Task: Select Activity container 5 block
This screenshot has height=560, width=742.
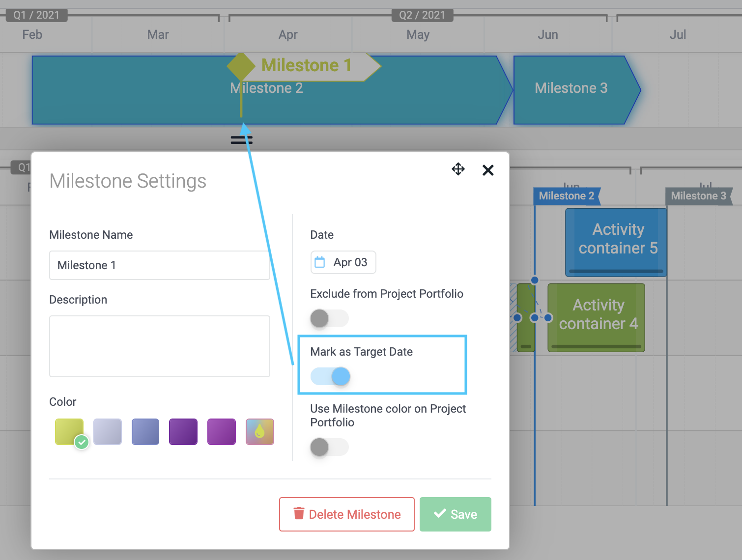Action: [x=616, y=241]
